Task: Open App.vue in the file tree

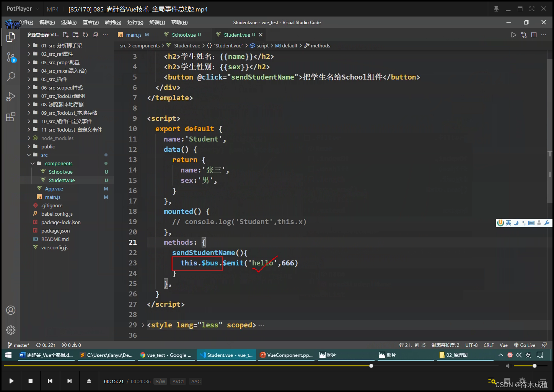Action: 54,189
